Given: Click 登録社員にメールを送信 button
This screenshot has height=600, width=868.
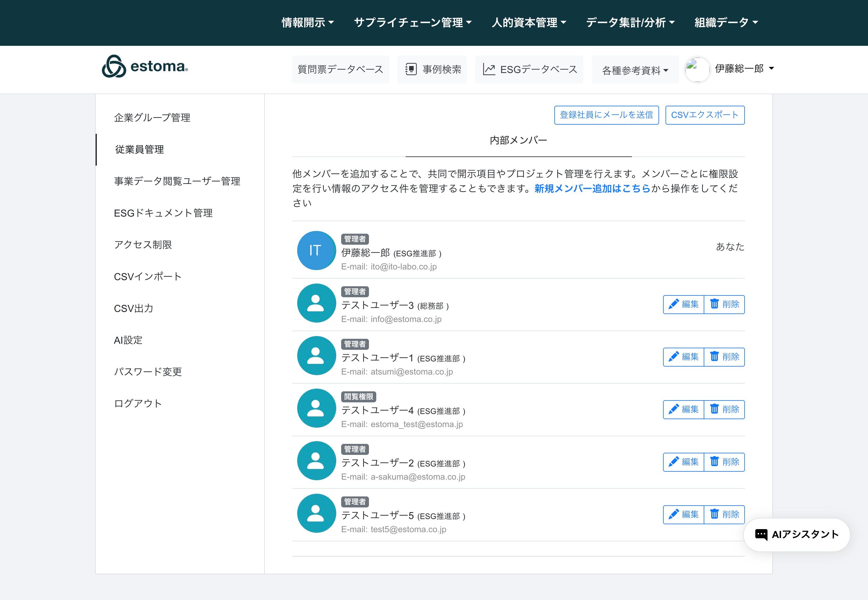Looking at the screenshot, I should (x=606, y=115).
